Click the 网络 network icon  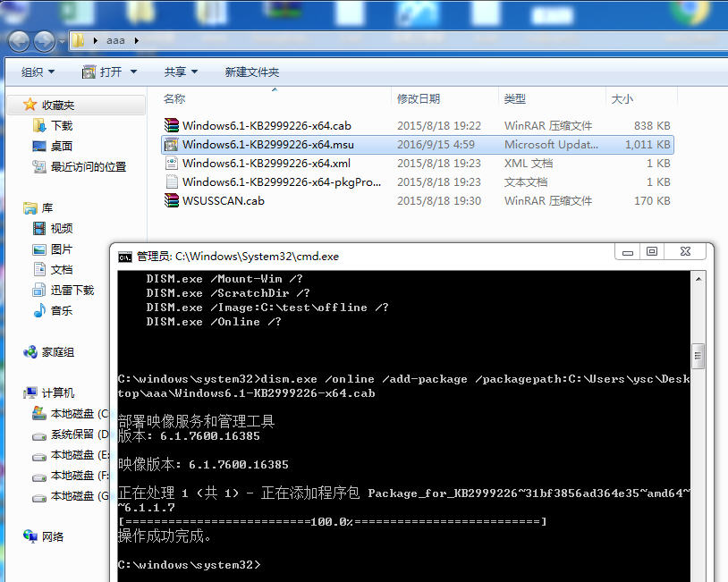(x=30, y=536)
